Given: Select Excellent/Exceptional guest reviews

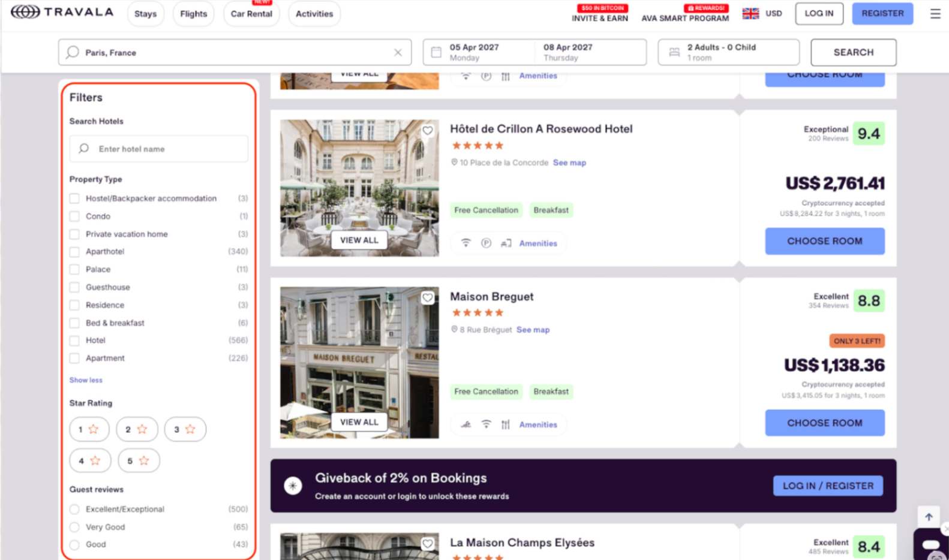Looking at the screenshot, I should [74, 509].
